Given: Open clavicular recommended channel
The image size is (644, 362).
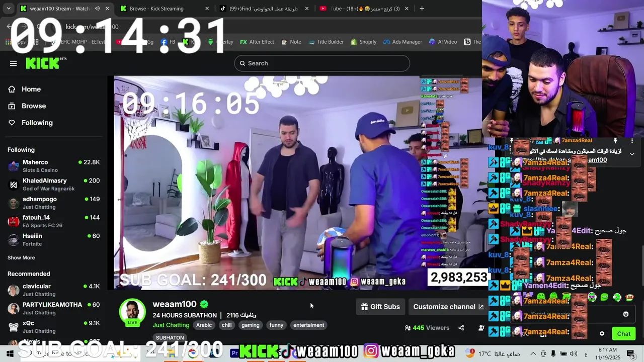Looking at the screenshot, I should click(x=53, y=290).
